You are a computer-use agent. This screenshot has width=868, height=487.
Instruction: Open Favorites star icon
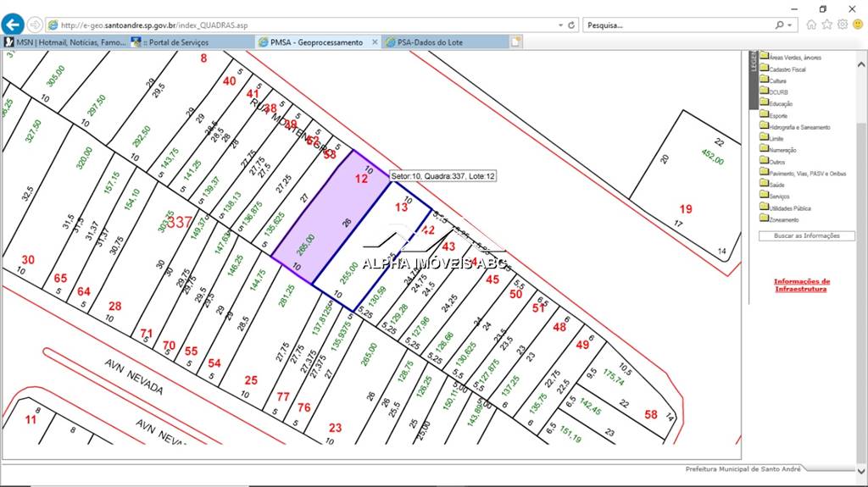[827, 25]
